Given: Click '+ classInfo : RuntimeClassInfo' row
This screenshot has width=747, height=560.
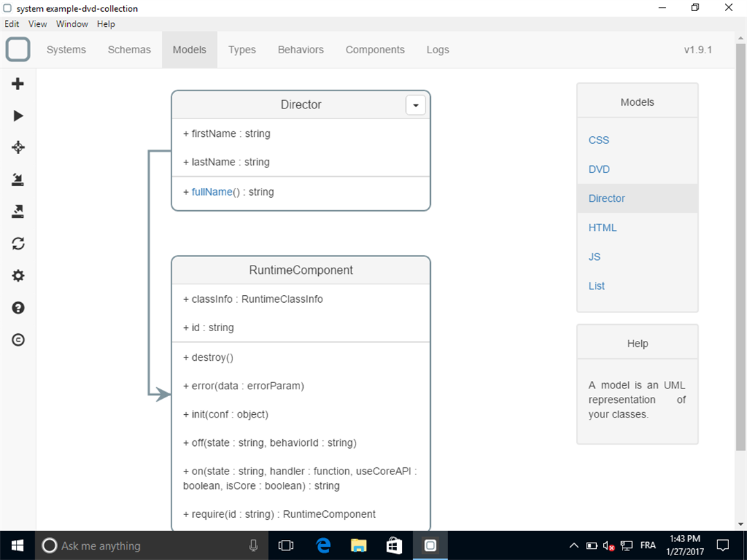Looking at the screenshot, I should 253,299.
